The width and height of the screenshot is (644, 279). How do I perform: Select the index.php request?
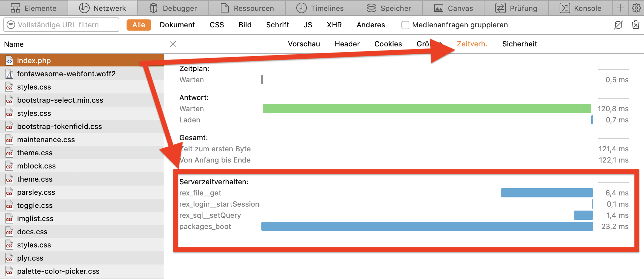click(x=82, y=61)
